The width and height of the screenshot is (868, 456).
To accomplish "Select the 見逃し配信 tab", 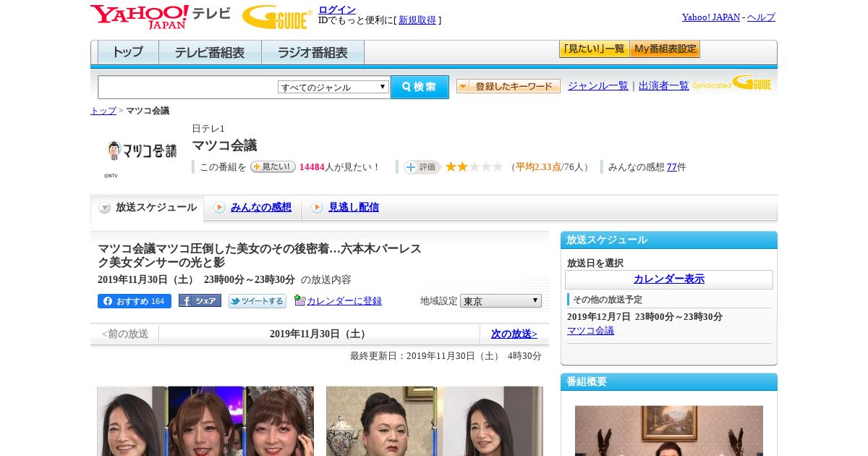I will [354, 207].
